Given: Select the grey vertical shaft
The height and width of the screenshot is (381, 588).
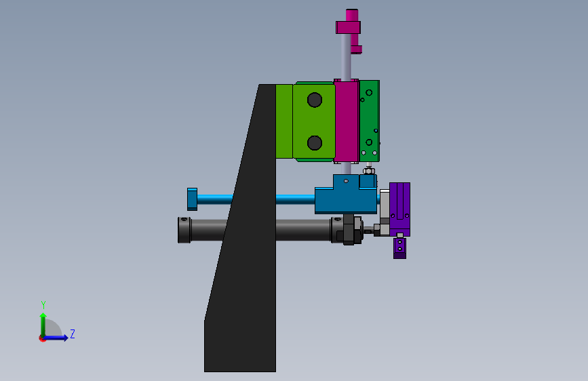Looking at the screenshot, I should click(345, 58).
